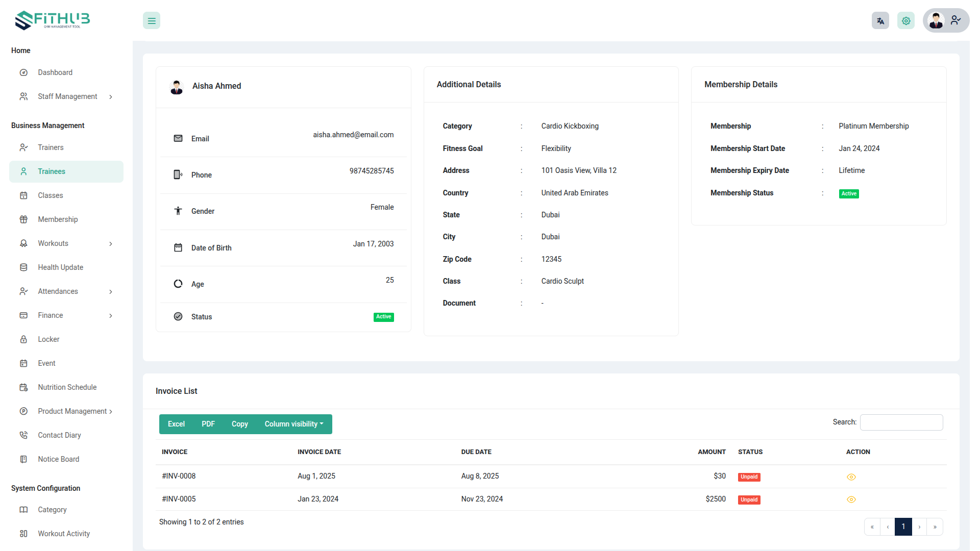The image size is (980, 551).
Task: Go to the Dashboard menu item
Action: click(55, 72)
